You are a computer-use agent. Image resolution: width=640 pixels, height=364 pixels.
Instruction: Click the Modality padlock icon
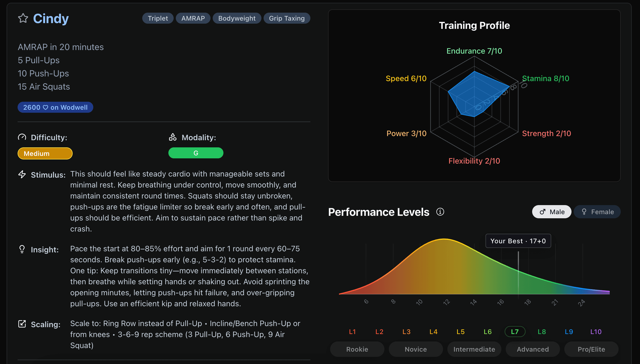[x=173, y=137]
